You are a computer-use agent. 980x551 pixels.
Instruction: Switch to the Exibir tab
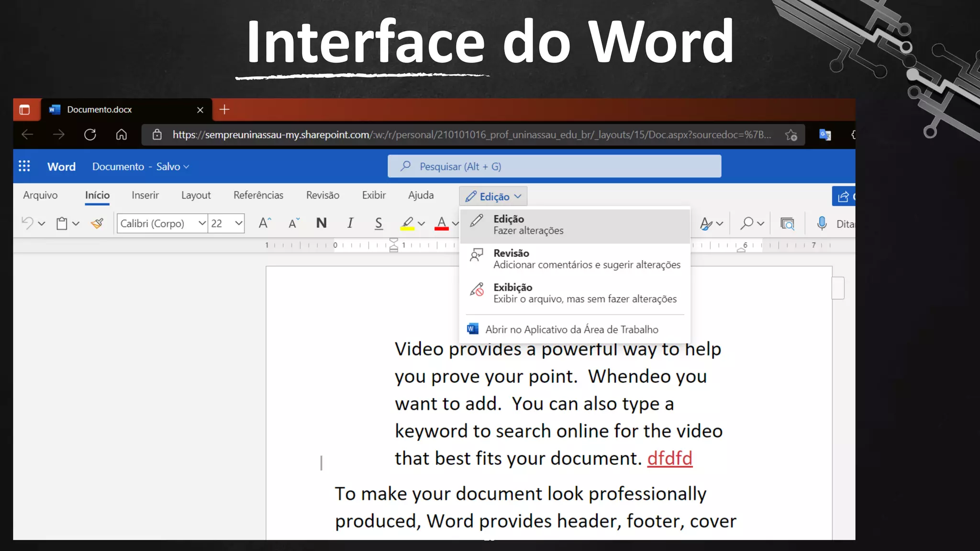(x=374, y=195)
